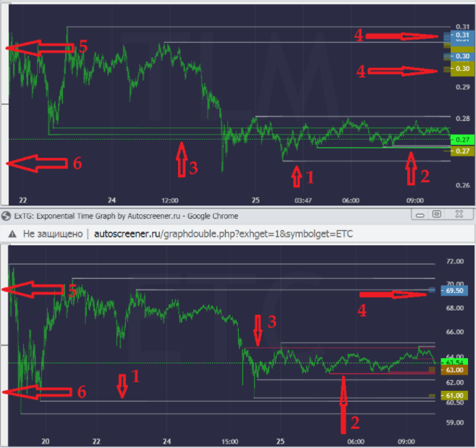Viewport: 476px width, 448px height.
Task: Click the 15:00 time label on the ETC chart
Action: 229,441
